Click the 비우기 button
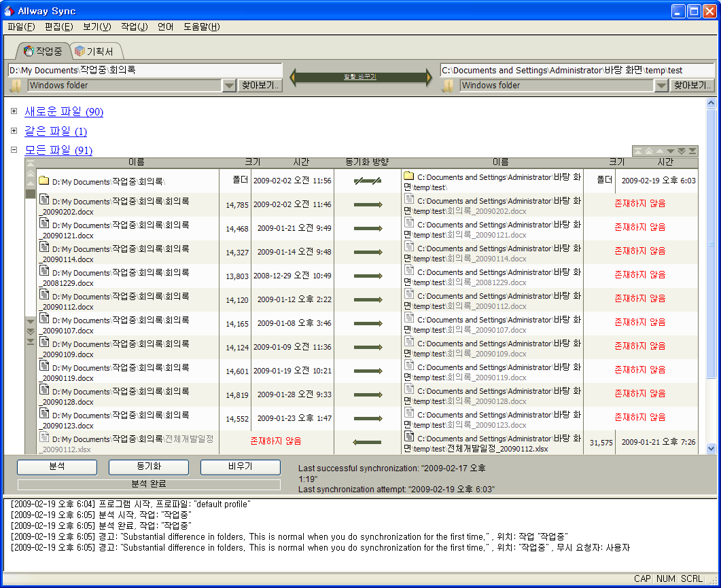Screen dimensions: 721x588 click(240, 466)
